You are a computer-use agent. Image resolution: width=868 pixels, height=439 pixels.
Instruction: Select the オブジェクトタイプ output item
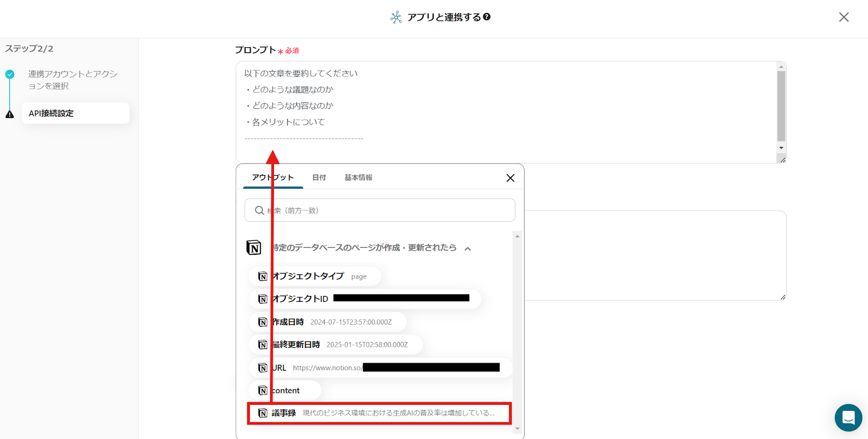coord(315,276)
